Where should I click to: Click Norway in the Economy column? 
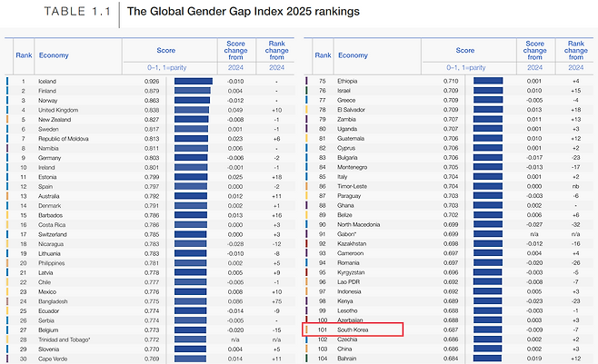click(47, 101)
